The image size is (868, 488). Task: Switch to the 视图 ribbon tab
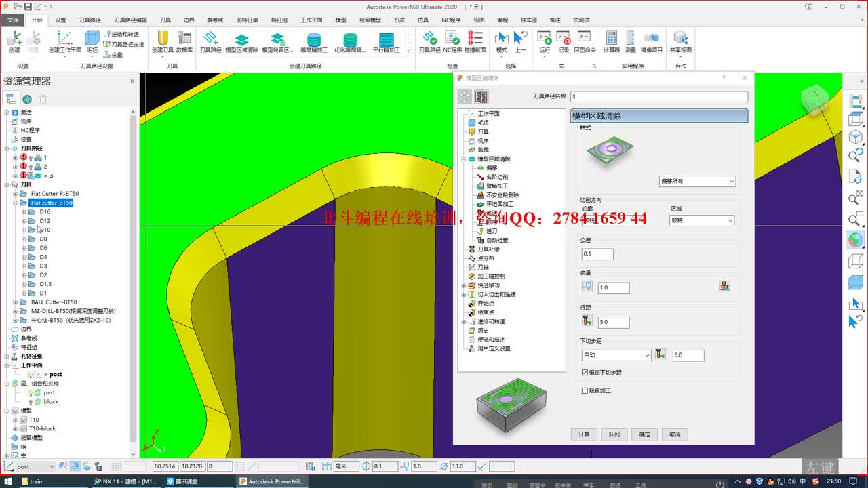(x=479, y=20)
